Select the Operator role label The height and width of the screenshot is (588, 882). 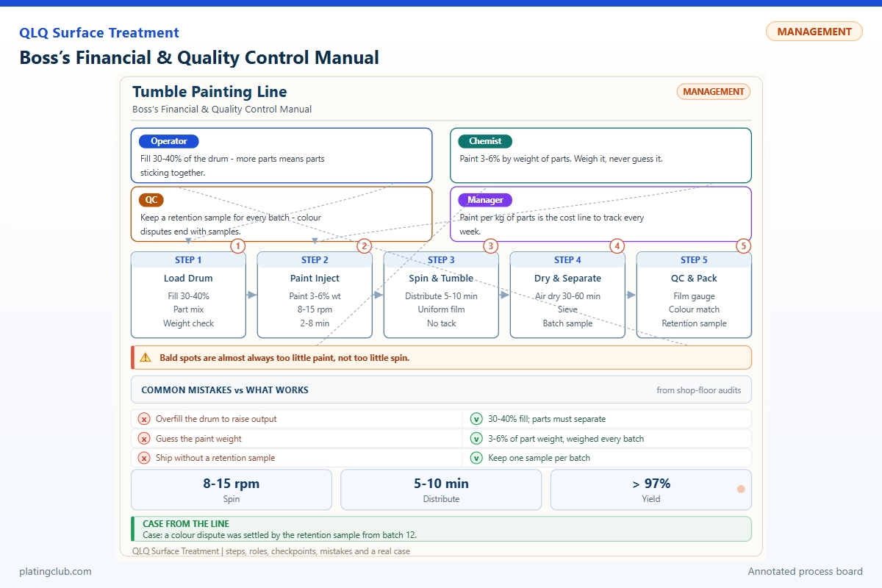click(169, 141)
